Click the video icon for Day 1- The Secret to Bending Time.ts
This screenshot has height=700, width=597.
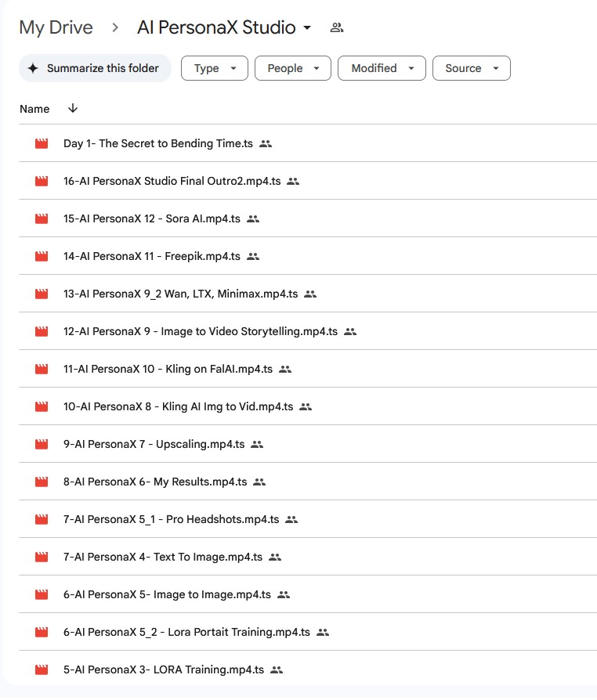point(42,143)
